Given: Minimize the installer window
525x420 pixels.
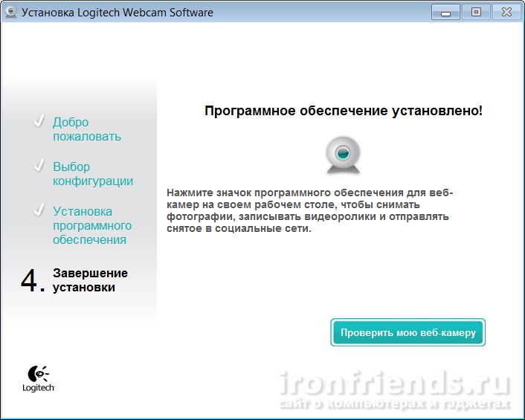Looking at the screenshot, I should coord(445,13).
